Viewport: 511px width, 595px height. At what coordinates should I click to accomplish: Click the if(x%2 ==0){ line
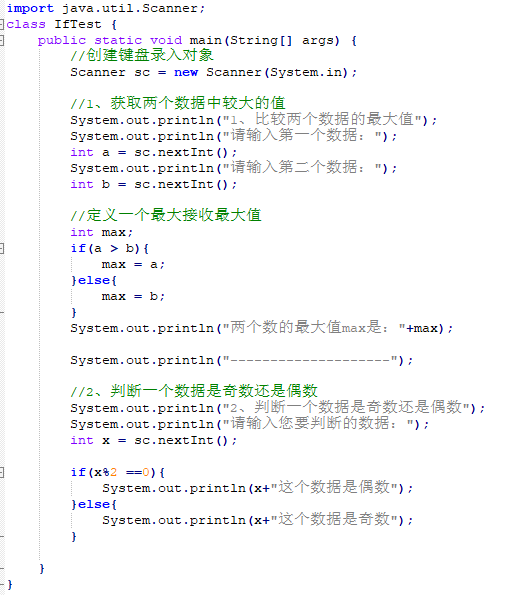[118, 472]
